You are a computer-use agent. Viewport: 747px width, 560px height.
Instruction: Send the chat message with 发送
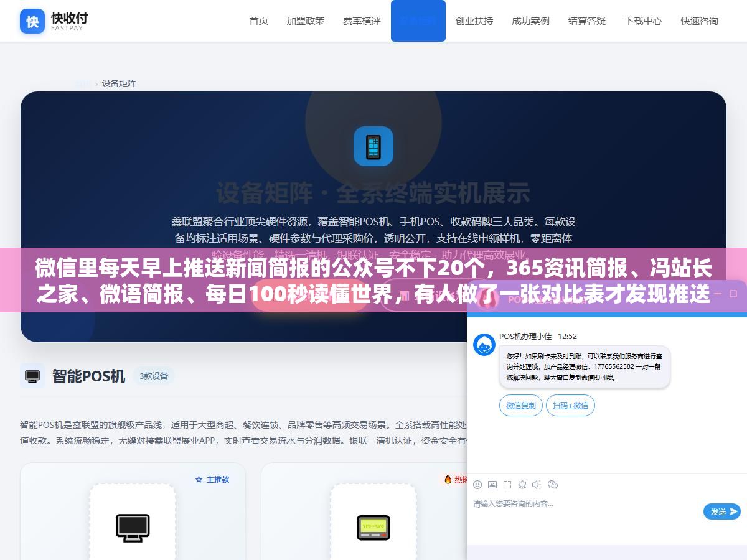pos(722,511)
